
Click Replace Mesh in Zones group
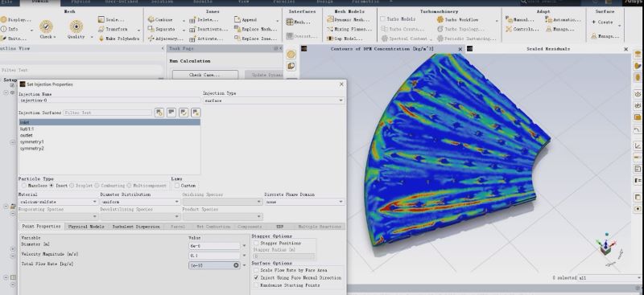click(x=255, y=29)
